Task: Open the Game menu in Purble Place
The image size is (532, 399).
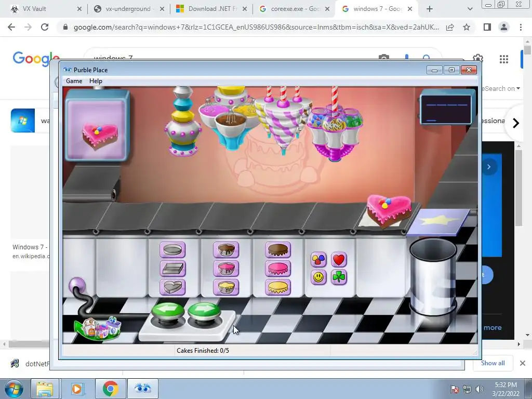Action: tap(74, 81)
